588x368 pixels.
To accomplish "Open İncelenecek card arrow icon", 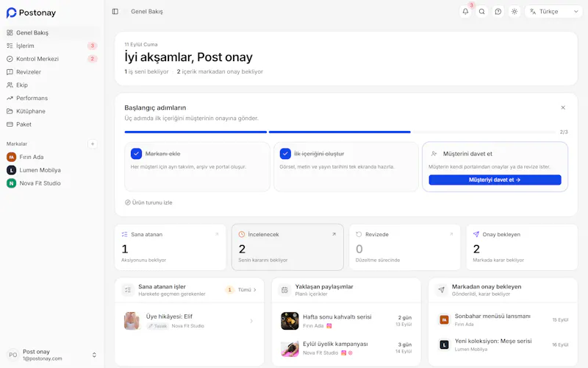I will 334,234.
